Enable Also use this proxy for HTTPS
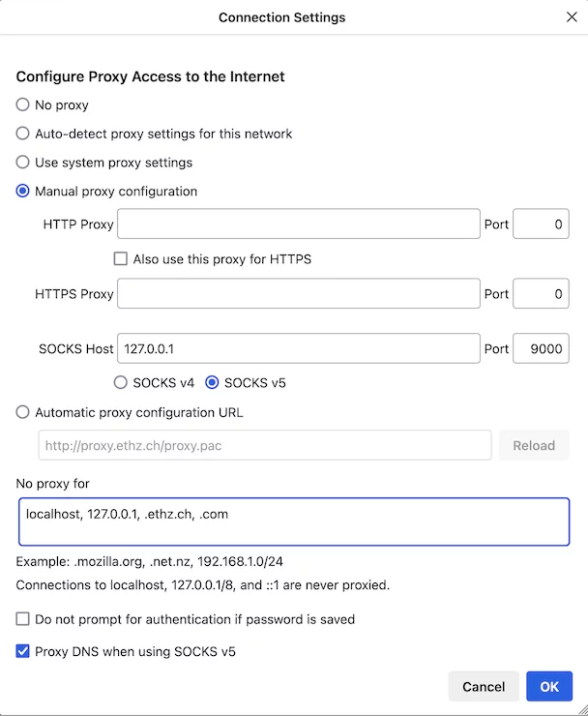This screenshot has height=716, width=588. point(121,259)
